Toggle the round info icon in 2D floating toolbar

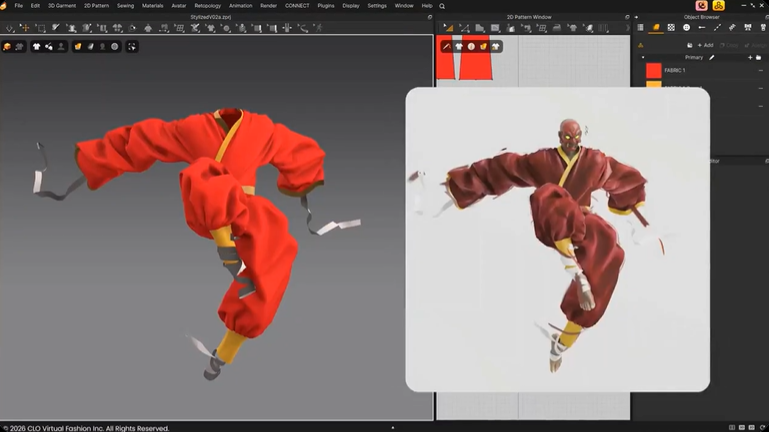pyautogui.click(x=471, y=47)
